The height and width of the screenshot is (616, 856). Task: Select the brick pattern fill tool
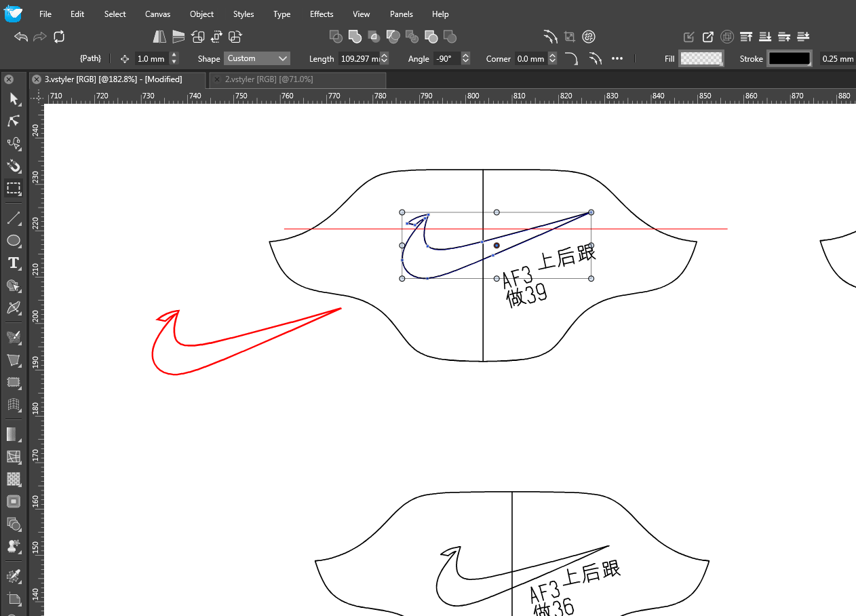14,479
